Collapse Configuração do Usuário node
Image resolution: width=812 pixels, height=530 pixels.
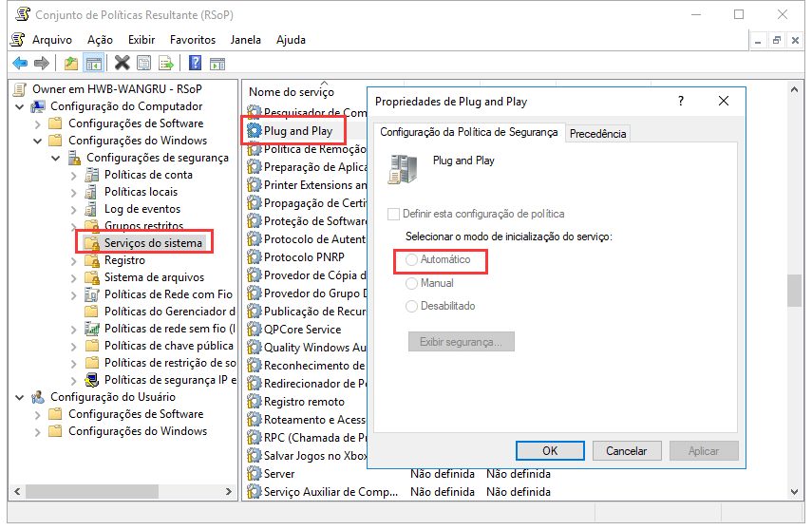(20, 397)
